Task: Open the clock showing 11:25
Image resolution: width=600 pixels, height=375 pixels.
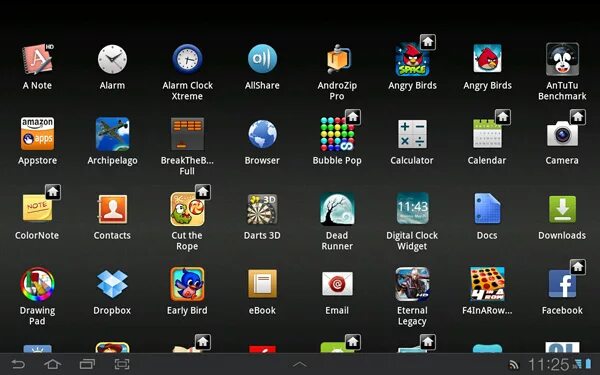Action: click(548, 364)
